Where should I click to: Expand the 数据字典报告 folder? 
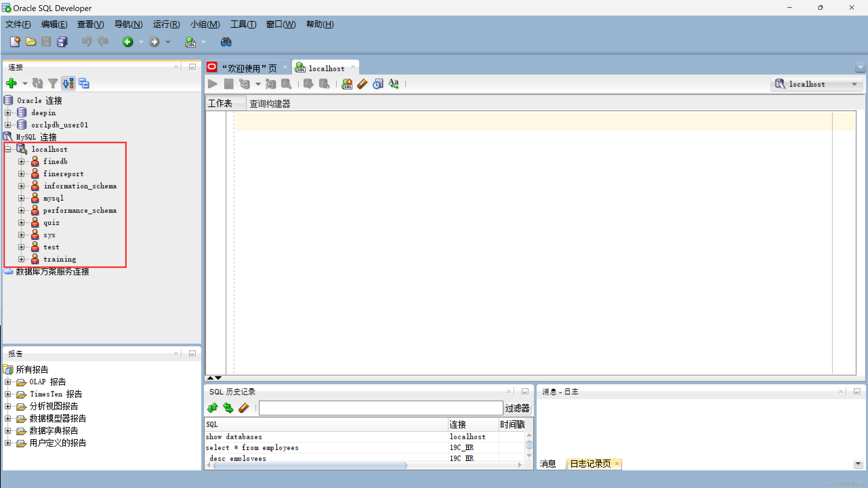tap(8, 431)
